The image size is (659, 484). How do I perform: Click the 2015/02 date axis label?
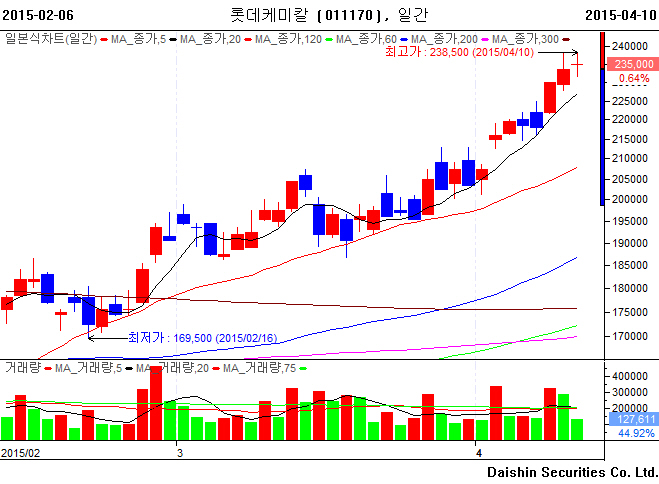click(x=21, y=453)
